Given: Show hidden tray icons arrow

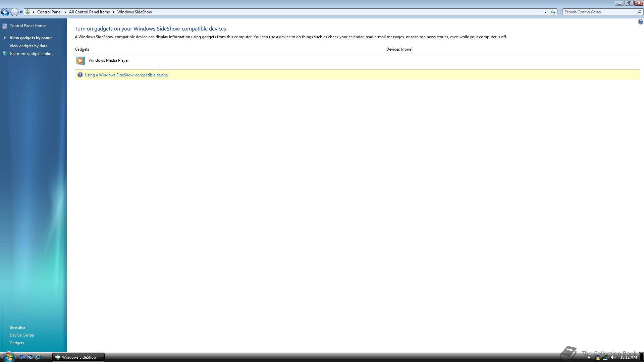Looking at the screenshot, I should pos(589,357).
